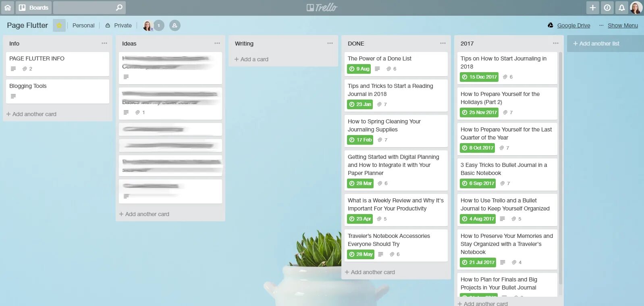This screenshot has height=306, width=644.
Task: Open account avatar in top right
Action: click(x=636, y=7)
